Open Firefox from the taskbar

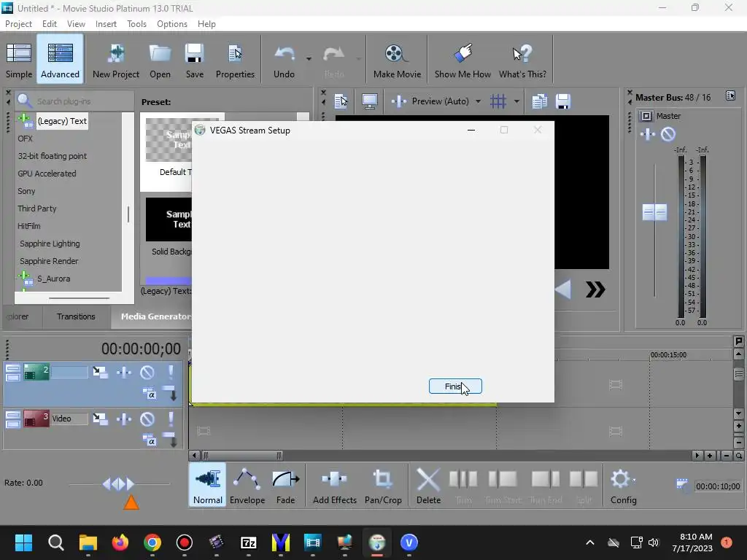[x=120, y=542]
